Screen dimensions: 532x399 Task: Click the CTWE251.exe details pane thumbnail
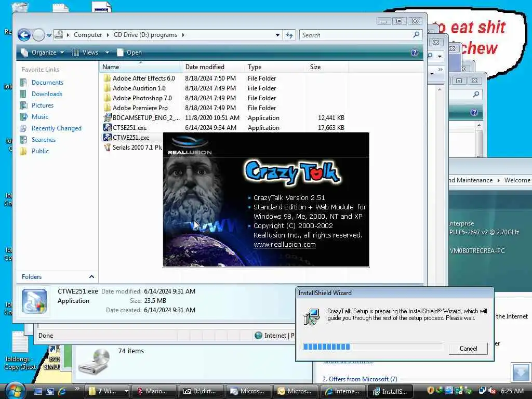(x=34, y=301)
